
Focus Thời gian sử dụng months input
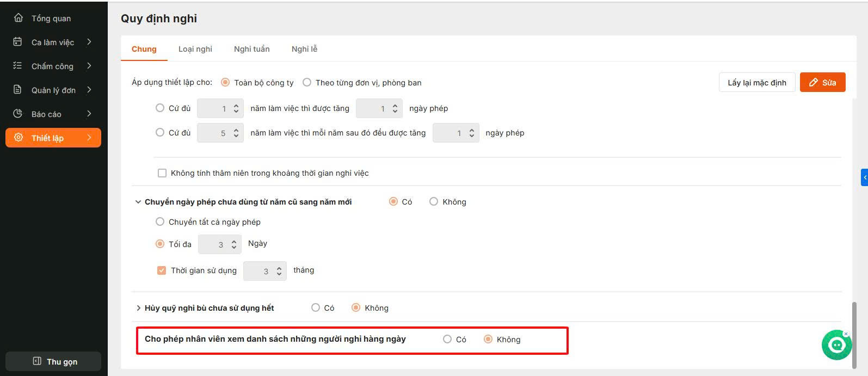pos(265,271)
